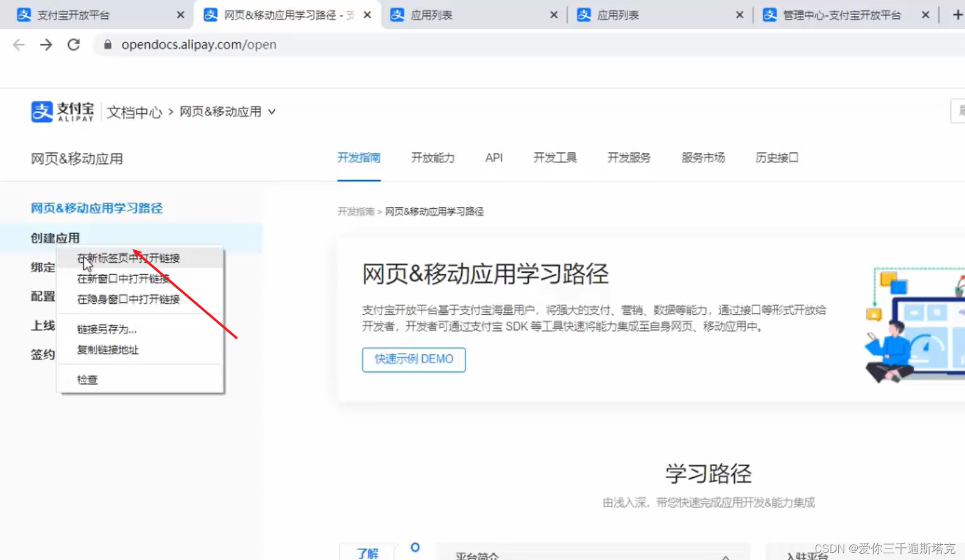Click 了解 step in learning path

click(367, 553)
